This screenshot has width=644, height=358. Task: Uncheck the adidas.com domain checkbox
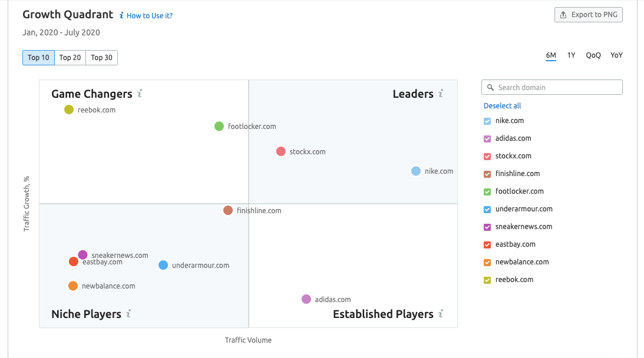[487, 138]
